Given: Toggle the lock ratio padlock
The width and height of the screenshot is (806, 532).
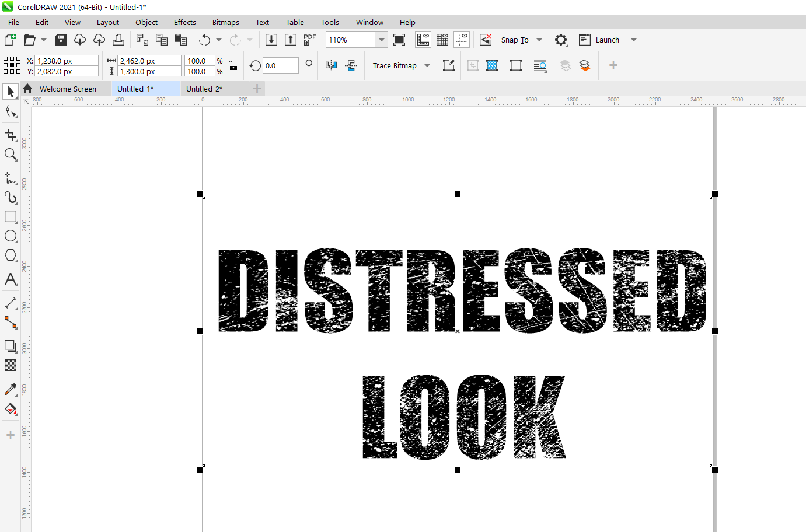Looking at the screenshot, I should (x=233, y=65).
